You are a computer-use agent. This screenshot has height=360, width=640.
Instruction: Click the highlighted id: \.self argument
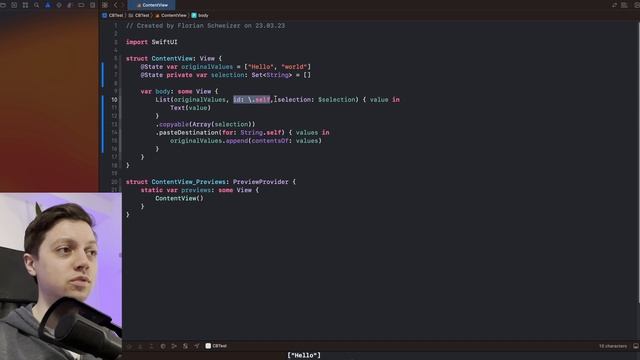point(251,100)
